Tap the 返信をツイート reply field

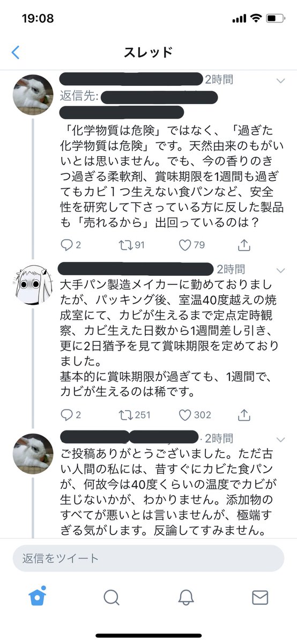point(148,558)
